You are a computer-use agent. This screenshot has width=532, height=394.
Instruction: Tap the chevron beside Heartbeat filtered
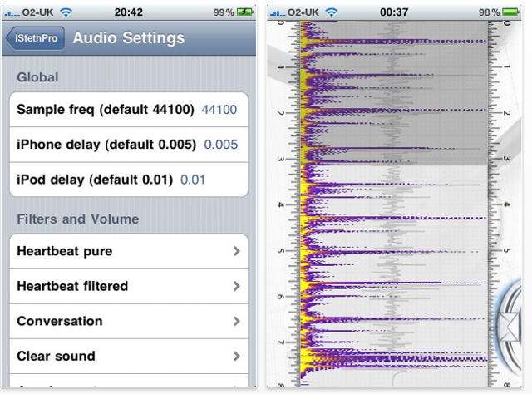click(x=236, y=286)
